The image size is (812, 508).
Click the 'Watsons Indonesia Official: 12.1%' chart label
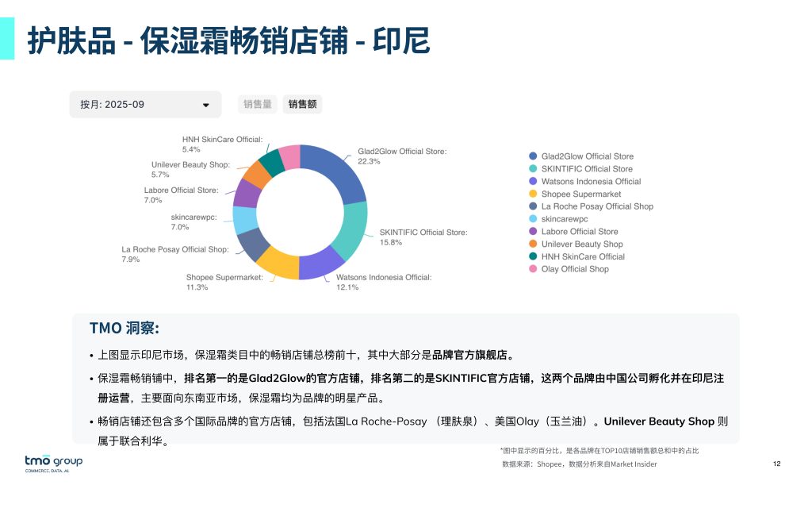[x=384, y=282]
